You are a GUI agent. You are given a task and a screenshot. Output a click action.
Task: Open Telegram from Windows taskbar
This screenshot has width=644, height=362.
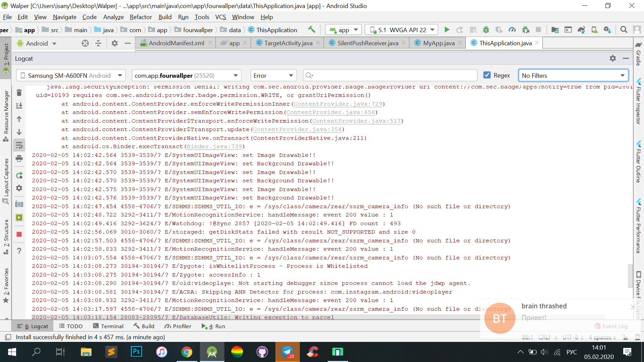click(288, 352)
